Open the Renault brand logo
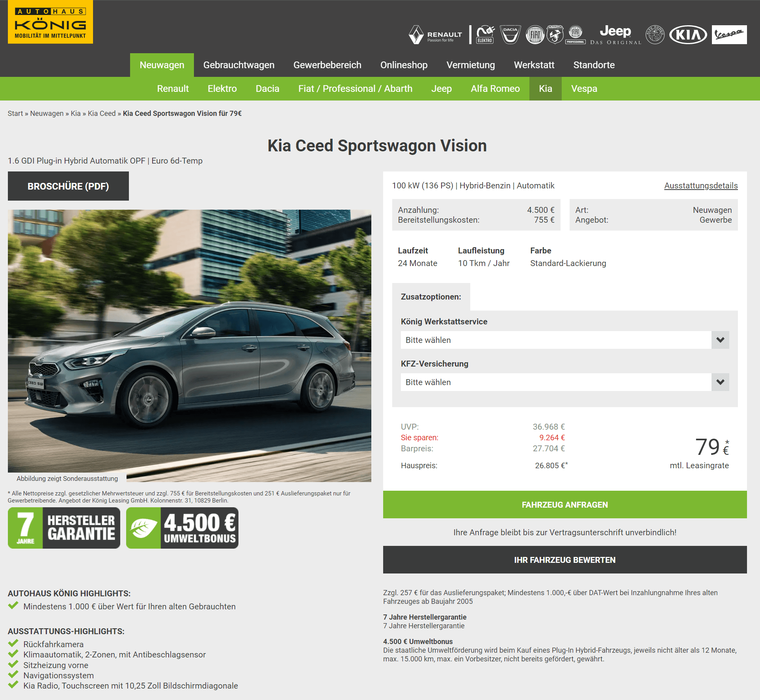The height and width of the screenshot is (700, 760). (x=435, y=35)
